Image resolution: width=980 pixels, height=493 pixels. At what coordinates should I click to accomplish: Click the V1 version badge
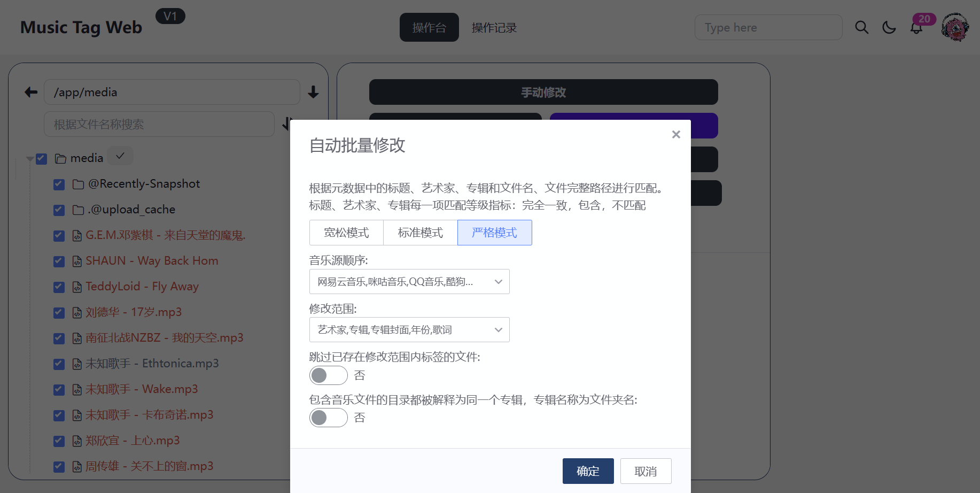pos(170,16)
